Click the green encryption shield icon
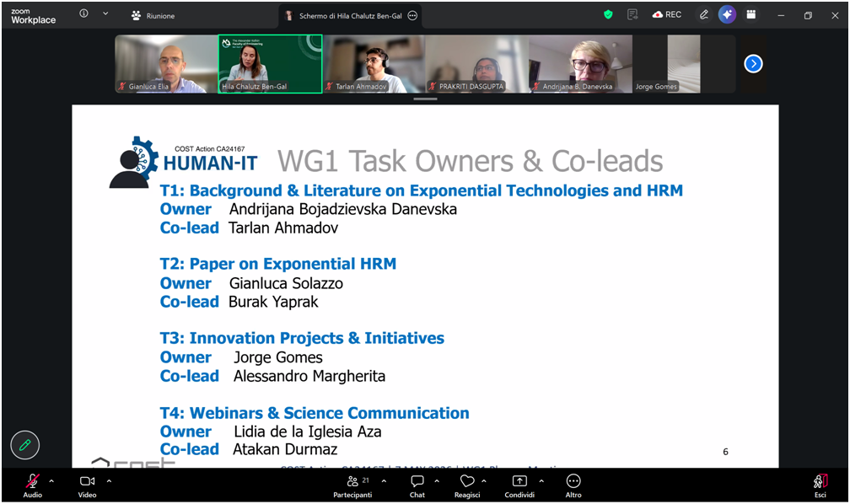The image size is (850, 504). tap(608, 14)
